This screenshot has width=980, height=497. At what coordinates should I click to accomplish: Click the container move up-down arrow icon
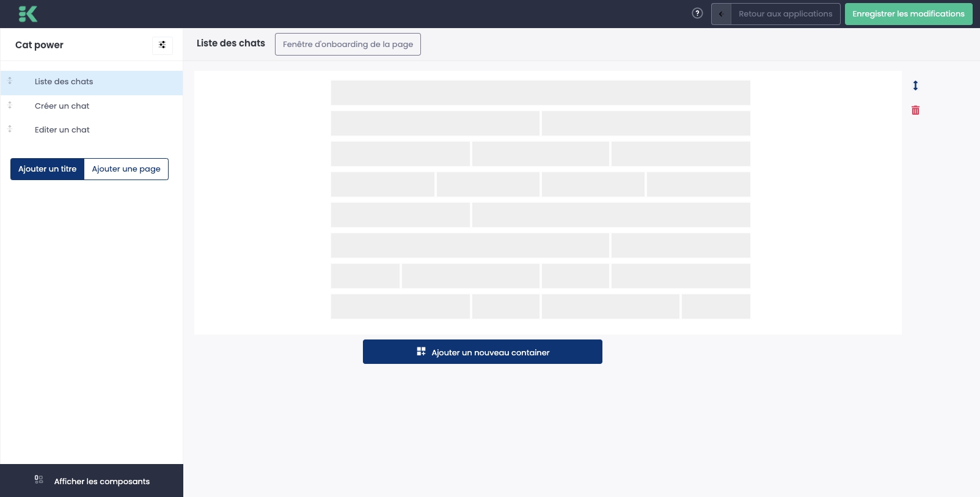915,85
